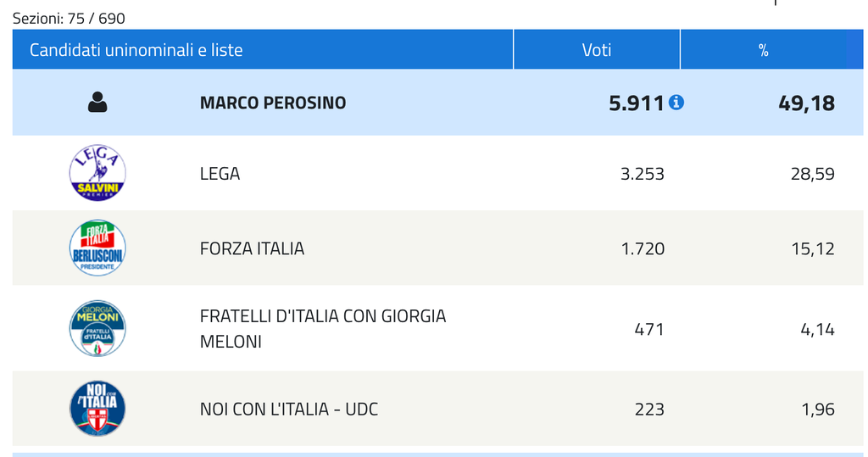
Task: Click the Candidati uninominali e liste header
Action: coord(136,50)
